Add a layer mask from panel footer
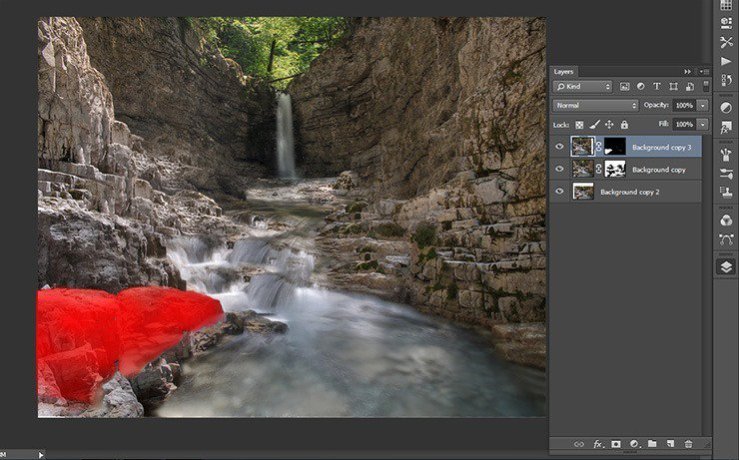739x460 pixels. tap(616, 443)
